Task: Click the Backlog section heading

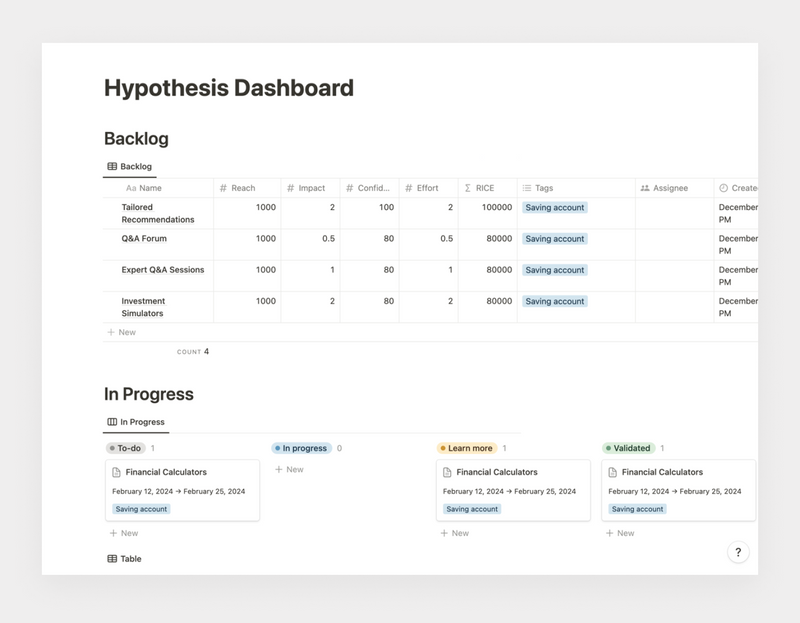Action: click(136, 139)
